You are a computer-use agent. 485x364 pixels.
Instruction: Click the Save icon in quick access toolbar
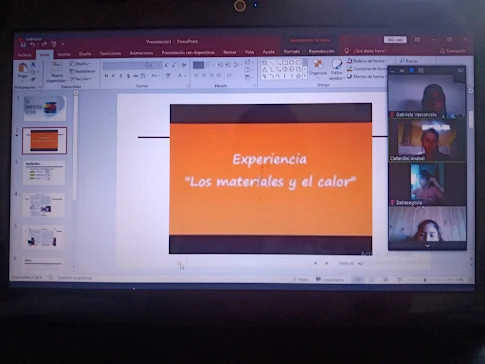23,44
